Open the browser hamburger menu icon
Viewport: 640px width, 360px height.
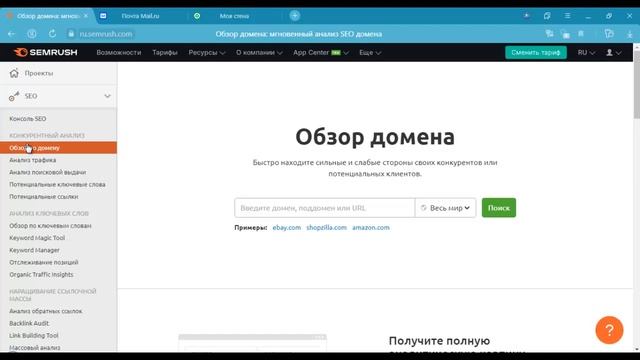click(x=567, y=16)
